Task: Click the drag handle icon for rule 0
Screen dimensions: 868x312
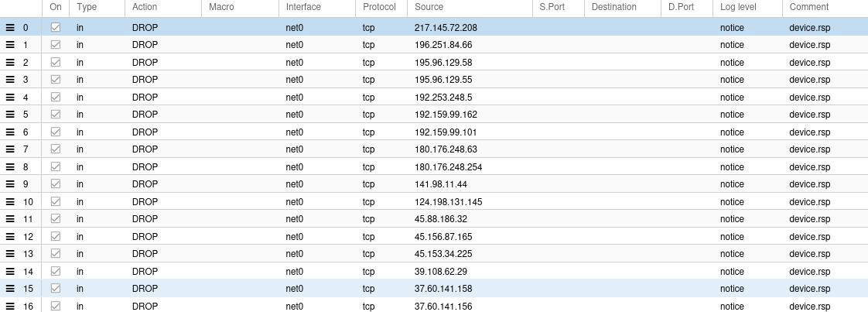Action: 10,27
